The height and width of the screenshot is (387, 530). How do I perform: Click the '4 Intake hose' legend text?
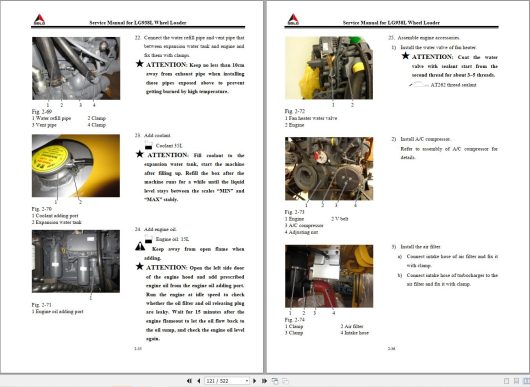[355, 333]
